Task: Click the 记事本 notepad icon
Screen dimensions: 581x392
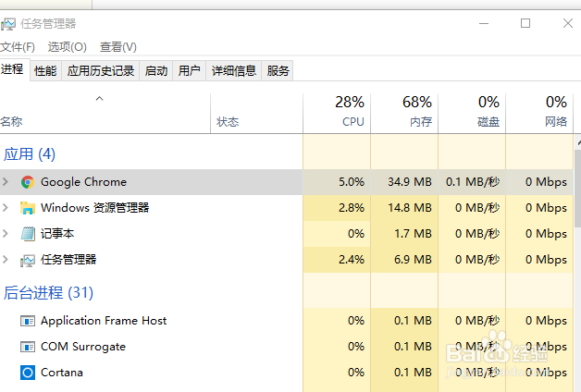Action: pyautogui.click(x=28, y=234)
